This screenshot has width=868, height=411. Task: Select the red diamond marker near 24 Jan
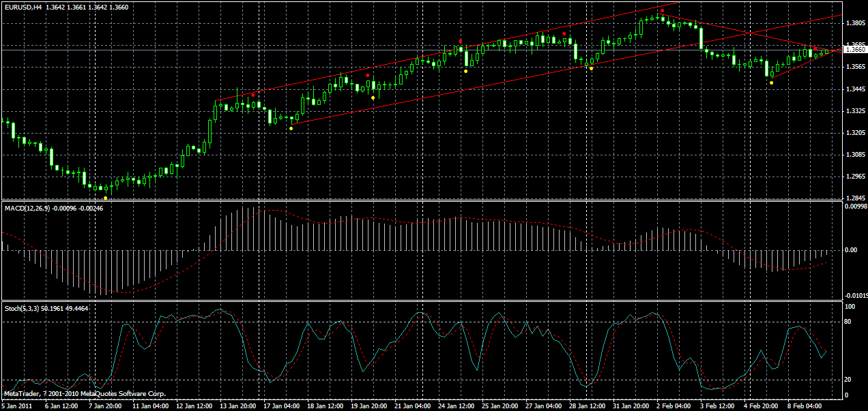460,41
